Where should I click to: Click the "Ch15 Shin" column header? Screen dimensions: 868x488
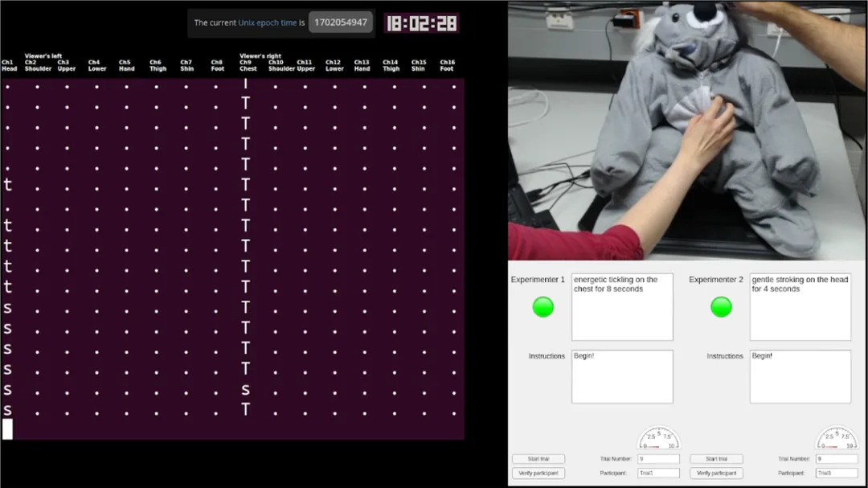point(419,65)
